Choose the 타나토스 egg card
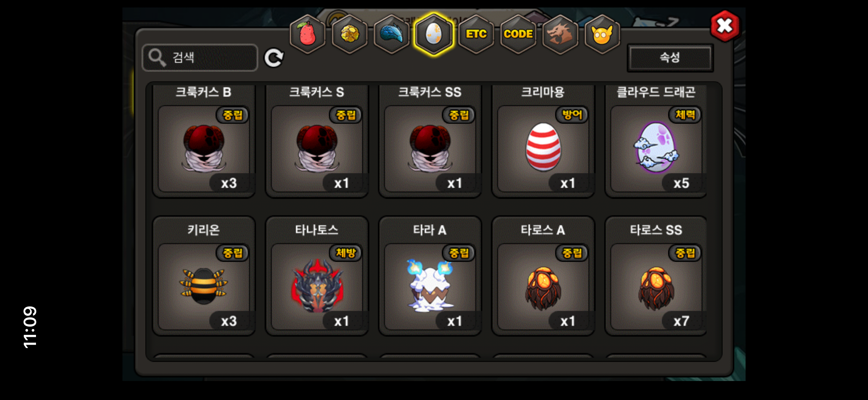The height and width of the screenshot is (400, 868). tap(317, 276)
